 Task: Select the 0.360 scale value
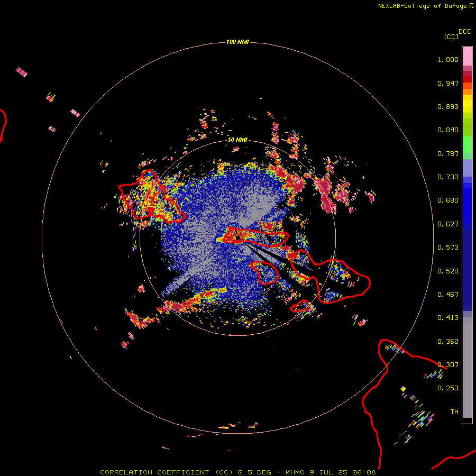coord(448,342)
